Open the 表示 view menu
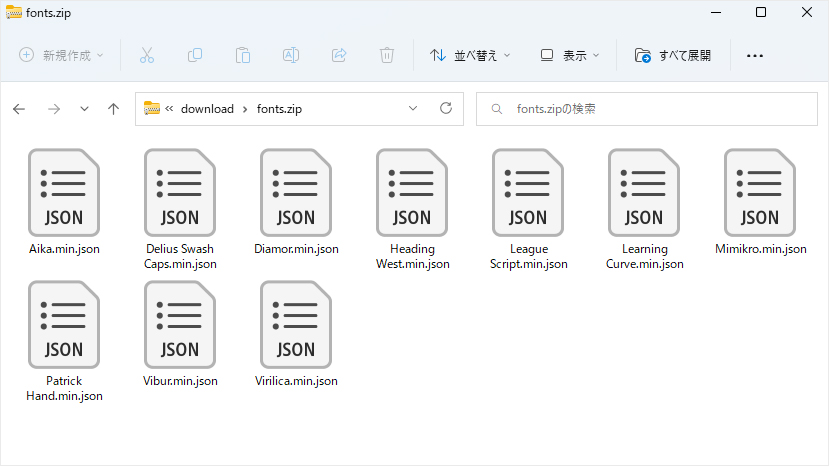The width and height of the screenshot is (829, 466). point(569,55)
